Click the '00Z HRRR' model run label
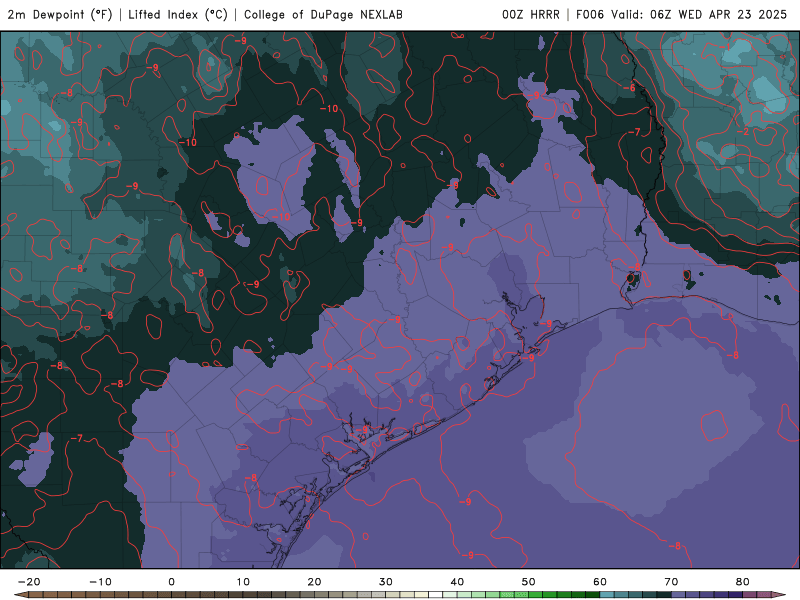 click(x=531, y=15)
